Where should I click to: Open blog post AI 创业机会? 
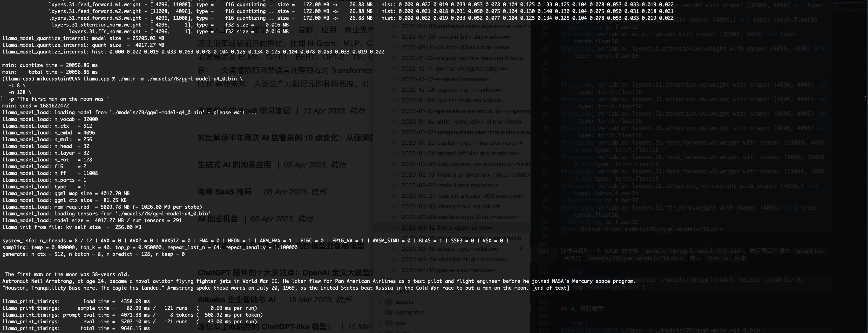[218, 219]
